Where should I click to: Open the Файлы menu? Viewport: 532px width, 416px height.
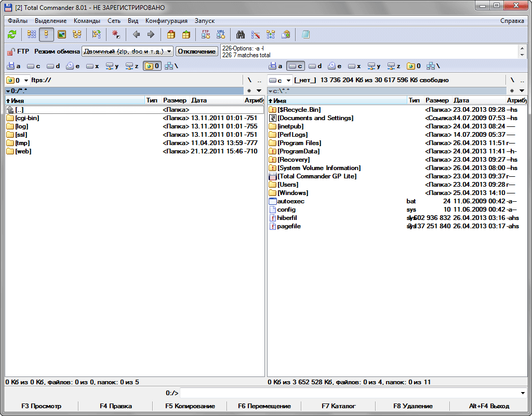(18, 21)
